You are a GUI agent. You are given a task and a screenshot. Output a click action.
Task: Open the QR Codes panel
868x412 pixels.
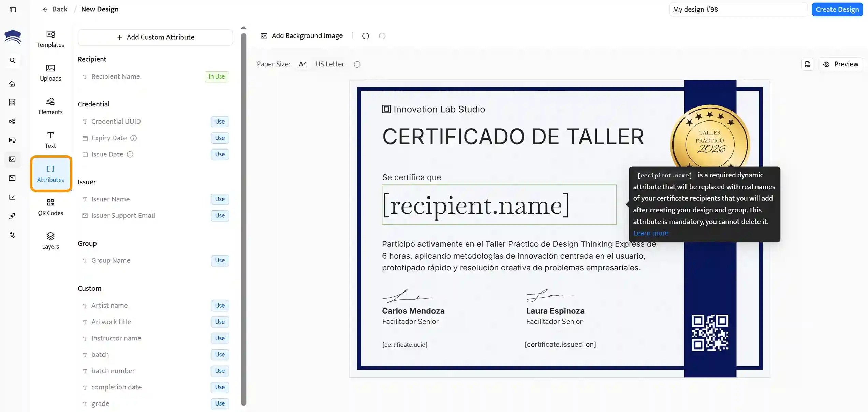point(50,207)
